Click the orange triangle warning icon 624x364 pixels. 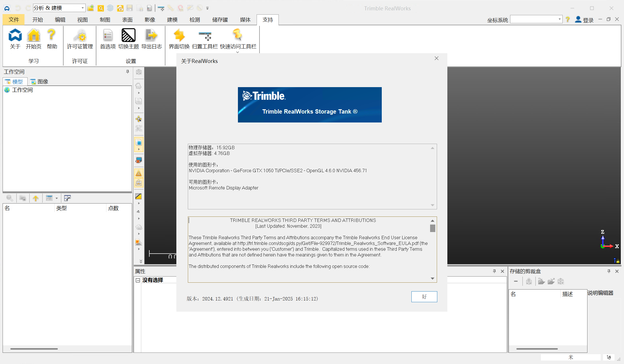tap(139, 173)
